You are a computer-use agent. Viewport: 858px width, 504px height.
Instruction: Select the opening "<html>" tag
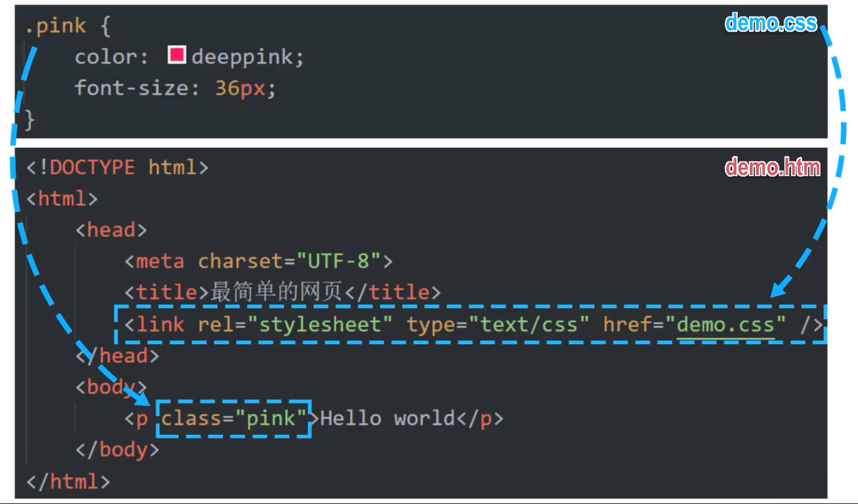click(62, 198)
